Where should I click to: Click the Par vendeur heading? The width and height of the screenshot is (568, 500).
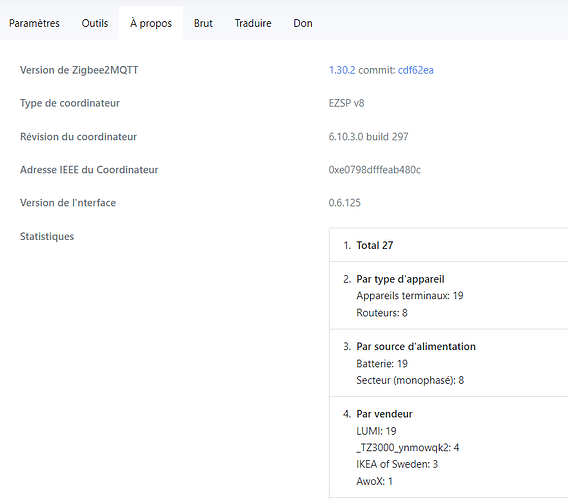(384, 414)
